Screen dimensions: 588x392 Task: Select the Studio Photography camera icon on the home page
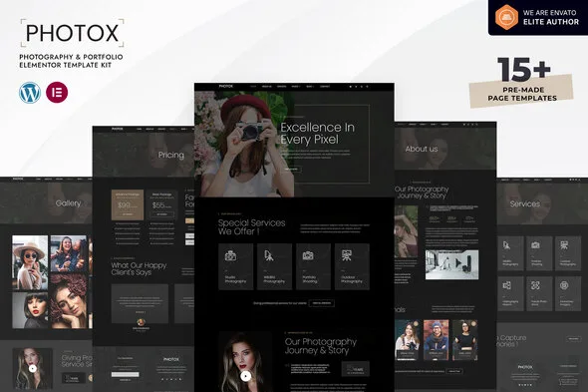[230, 255]
